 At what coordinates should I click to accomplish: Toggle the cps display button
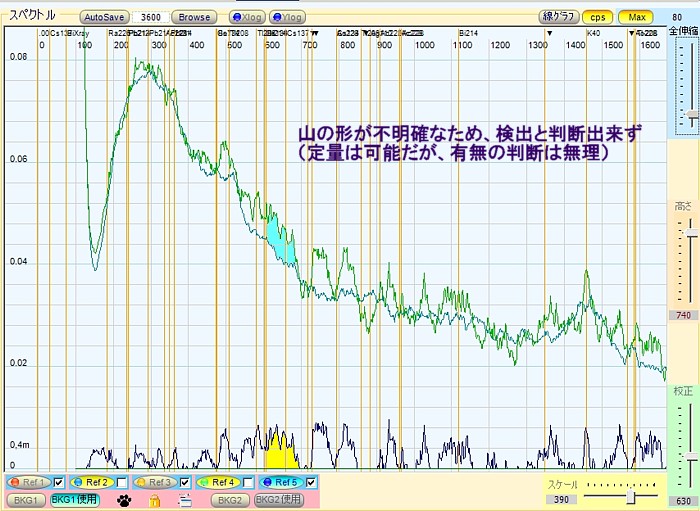click(598, 17)
